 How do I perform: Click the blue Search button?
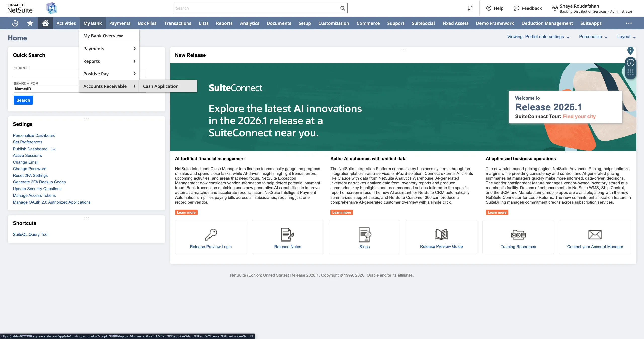[x=23, y=100]
